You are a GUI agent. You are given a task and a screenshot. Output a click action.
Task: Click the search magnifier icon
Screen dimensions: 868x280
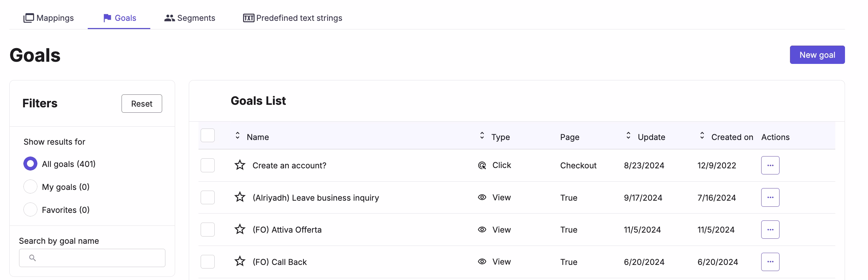pos(32,258)
